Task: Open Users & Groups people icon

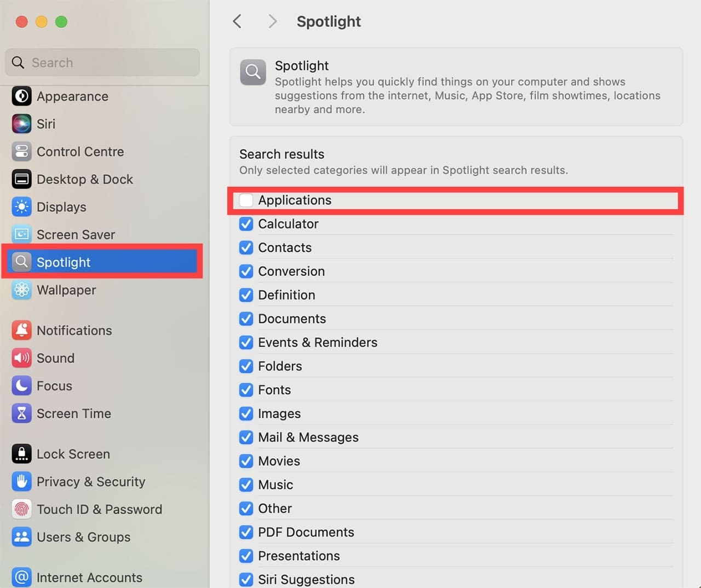Action: pos(22,537)
